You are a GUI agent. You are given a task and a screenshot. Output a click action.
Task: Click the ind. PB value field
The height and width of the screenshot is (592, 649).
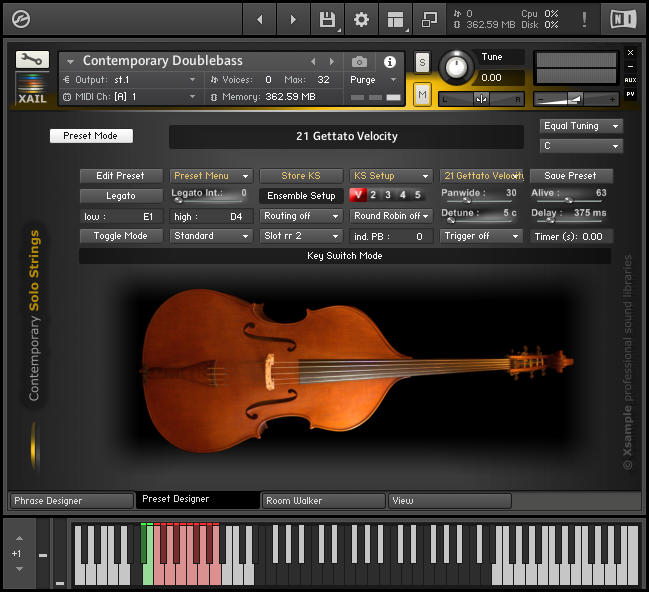point(391,236)
